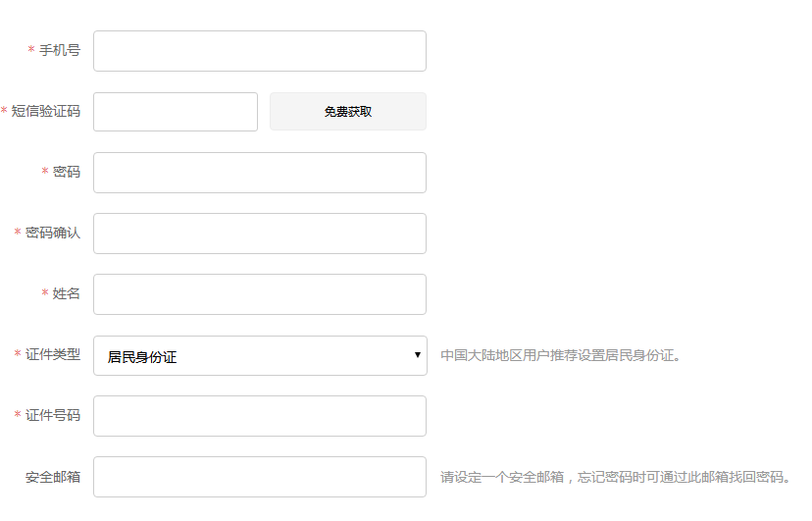Click the red asterisk beside 手机号
This screenshot has width=812, height=521.
(31, 50)
